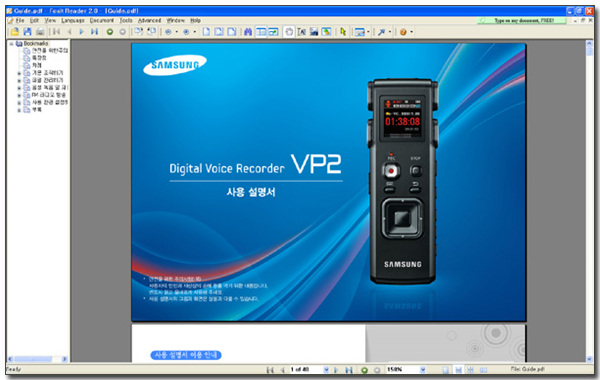Select fit width view icon

click(232, 32)
